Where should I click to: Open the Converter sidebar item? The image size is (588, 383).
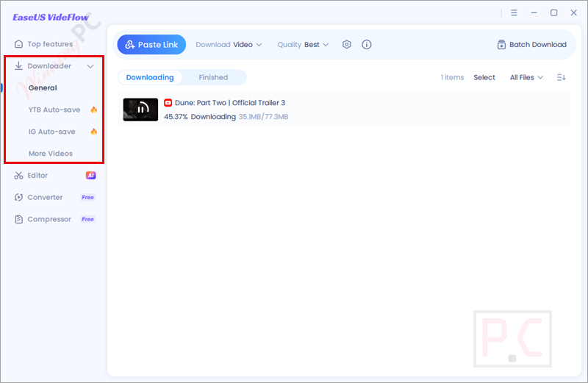[x=45, y=197]
